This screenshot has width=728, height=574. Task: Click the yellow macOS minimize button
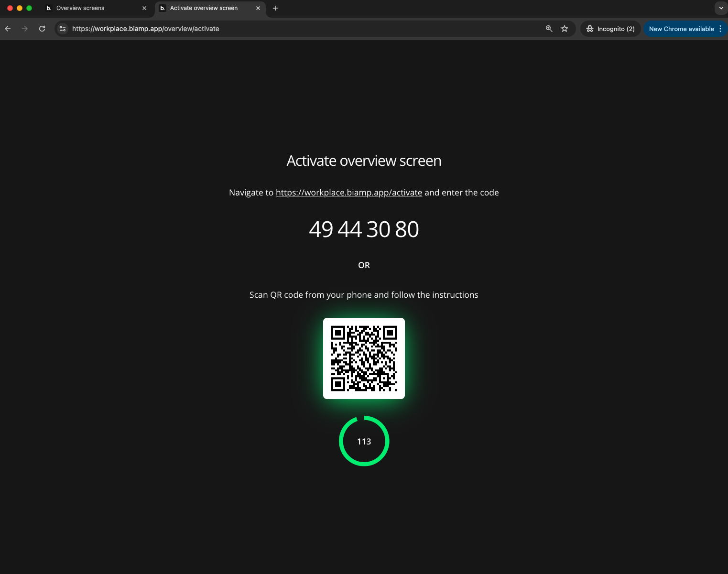pos(20,8)
